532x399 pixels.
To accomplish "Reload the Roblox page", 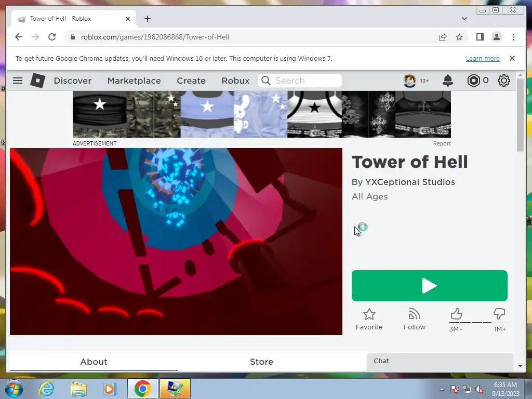I will pyautogui.click(x=52, y=37).
